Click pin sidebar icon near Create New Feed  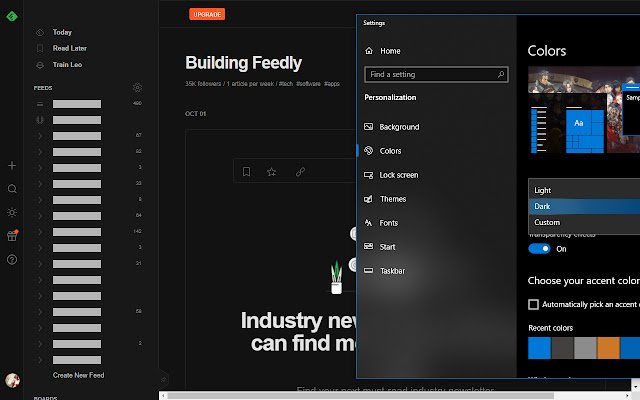163,379
